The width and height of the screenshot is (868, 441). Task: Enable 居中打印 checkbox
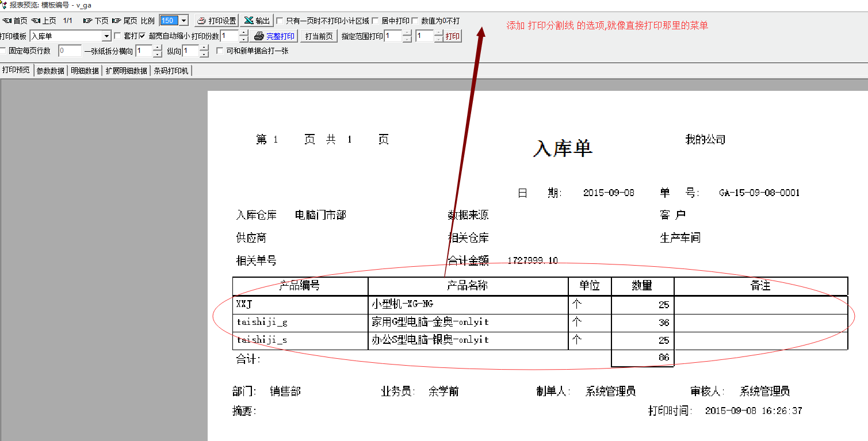tap(375, 21)
